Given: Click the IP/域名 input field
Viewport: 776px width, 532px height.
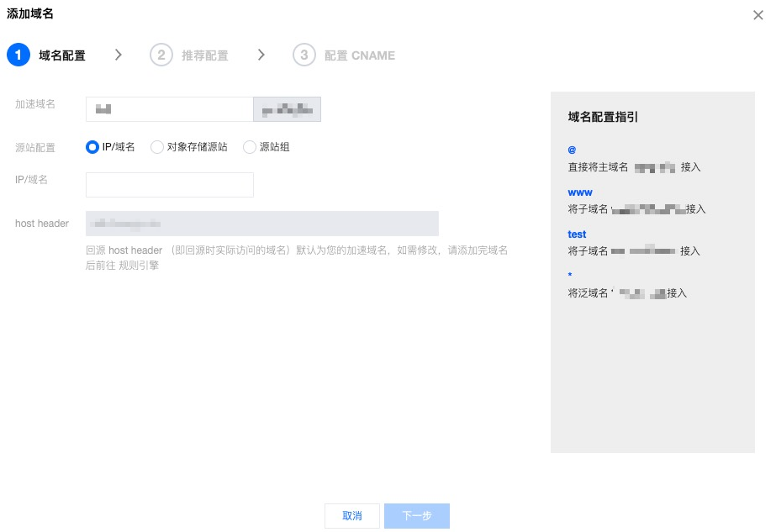Looking at the screenshot, I should coord(168,185).
